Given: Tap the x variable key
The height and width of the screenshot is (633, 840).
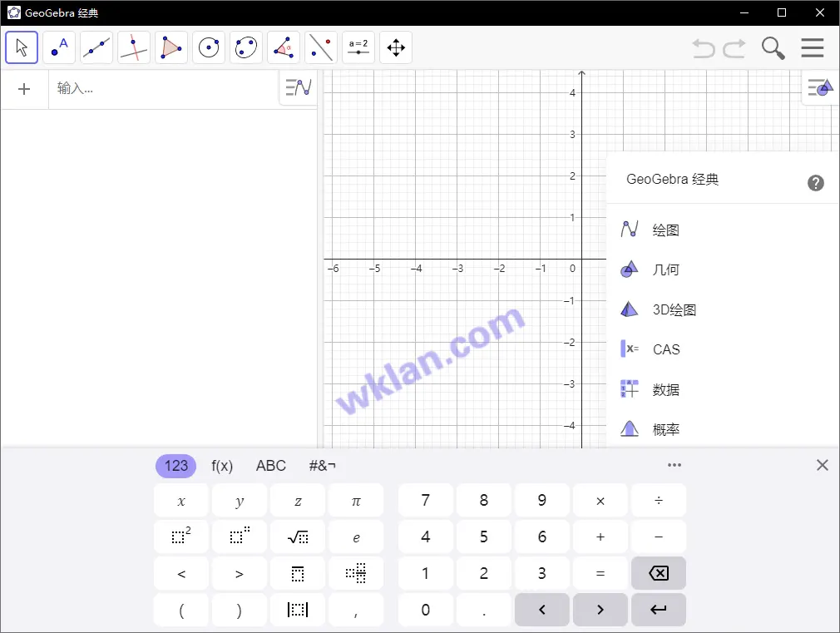Looking at the screenshot, I should click(x=181, y=501).
